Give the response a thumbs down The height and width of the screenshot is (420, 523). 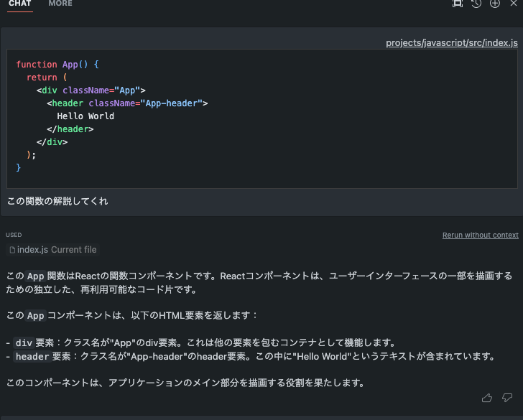pyautogui.click(x=507, y=398)
